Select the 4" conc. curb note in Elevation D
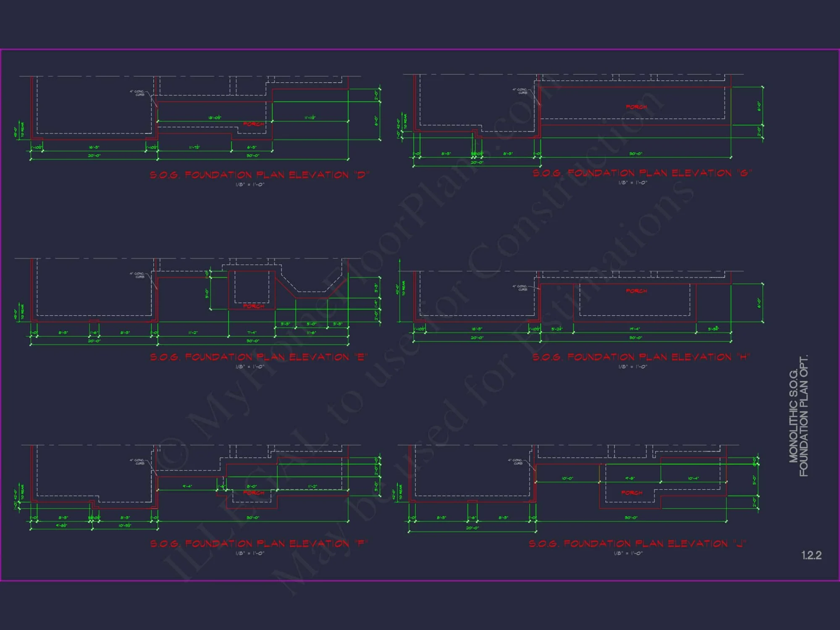 click(137, 93)
